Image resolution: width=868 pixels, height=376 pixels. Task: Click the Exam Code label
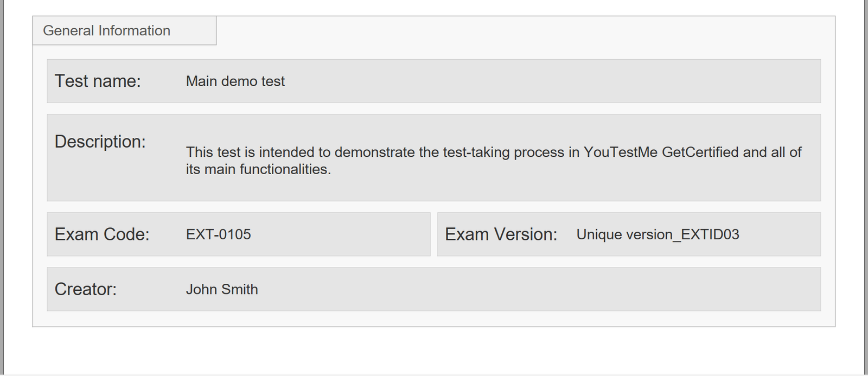click(x=102, y=234)
